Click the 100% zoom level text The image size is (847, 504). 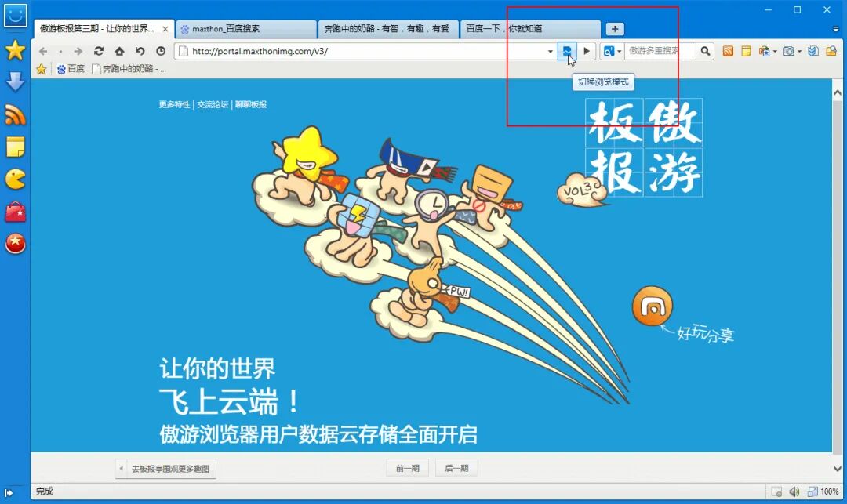pyautogui.click(x=830, y=491)
